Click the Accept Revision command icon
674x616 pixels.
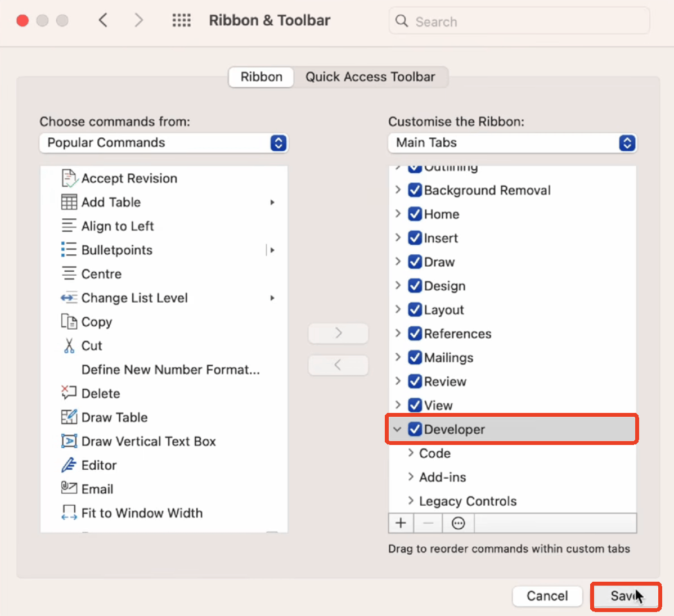(69, 178)
